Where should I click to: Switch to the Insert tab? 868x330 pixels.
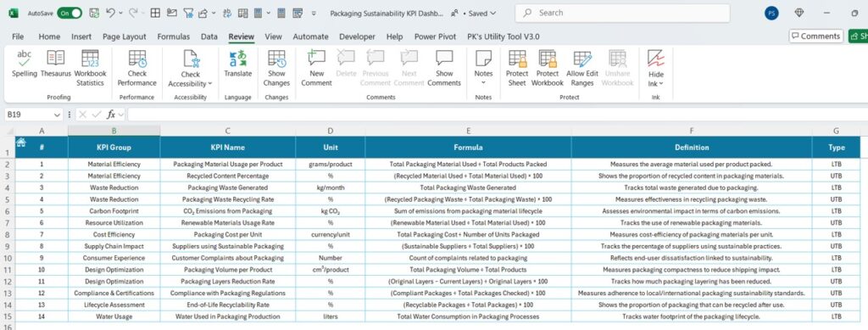tap(81, 36)
